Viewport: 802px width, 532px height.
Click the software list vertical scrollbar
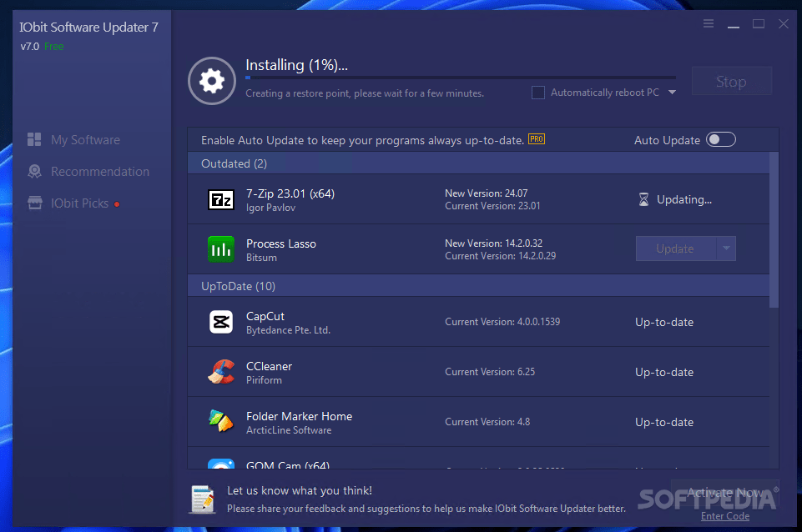pyautogui.click(x=774, y=230)
